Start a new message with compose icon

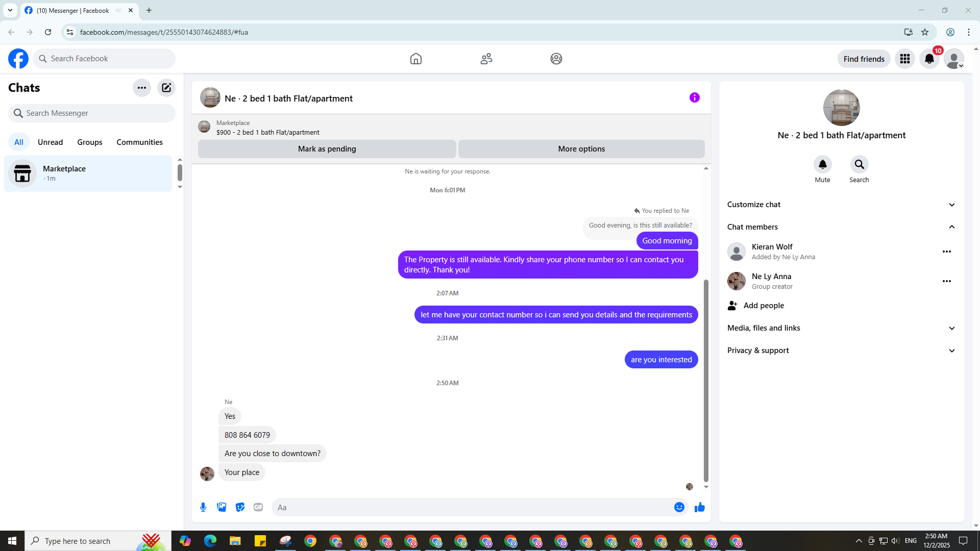(x=166, y=88)
